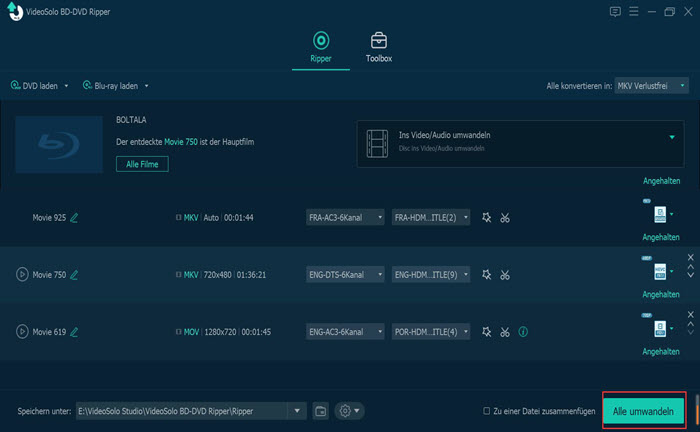Open the Toolbox tab
This screenshot has width=700, height=432.
click(379, 46)
